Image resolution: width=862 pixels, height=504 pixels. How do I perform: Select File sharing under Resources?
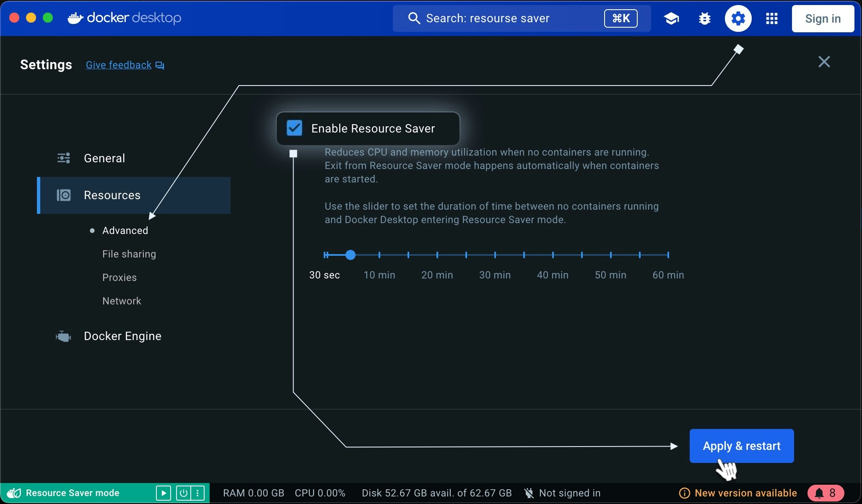(x=129, y=254)
